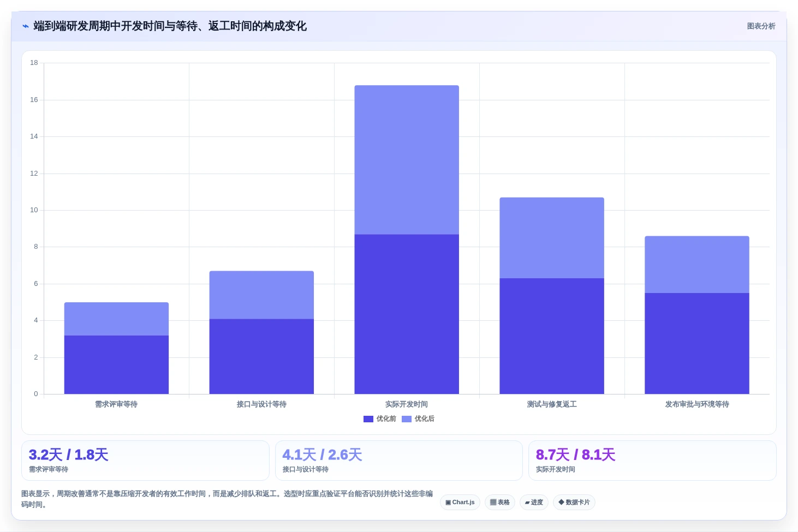Click the 图表显示 summary paragraph

[x=227, y=499]
